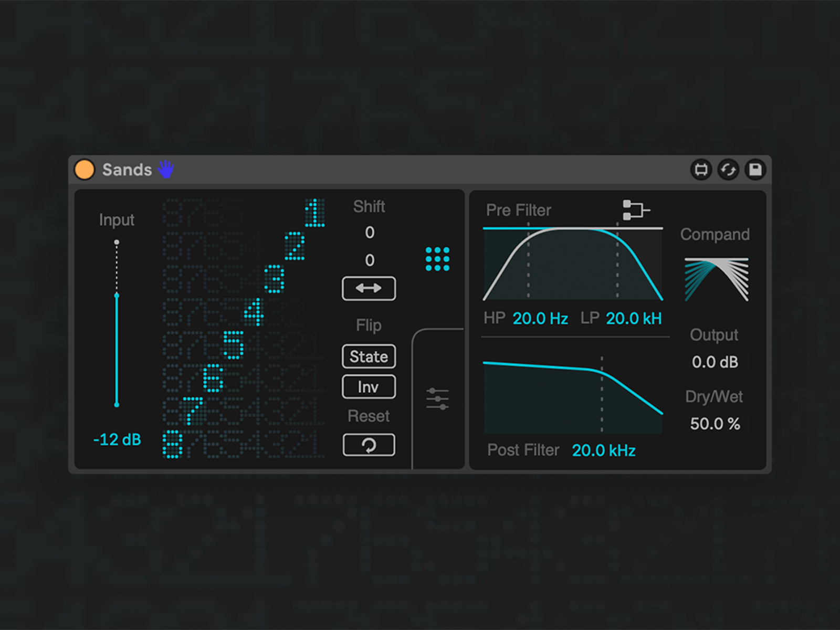
Task: Open the sliders settings view tab
Action: coord(437,399)
